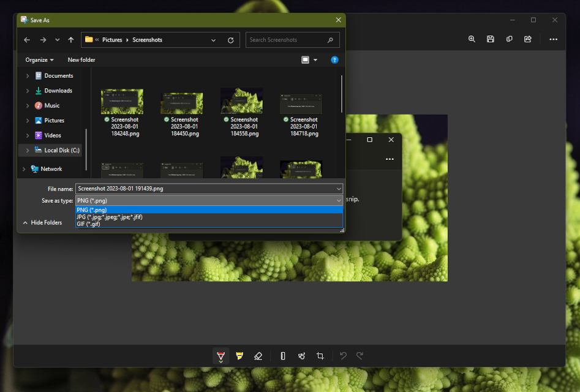Select Screenshot 2023-08-01 184558.png file

[x=241, y=113]
